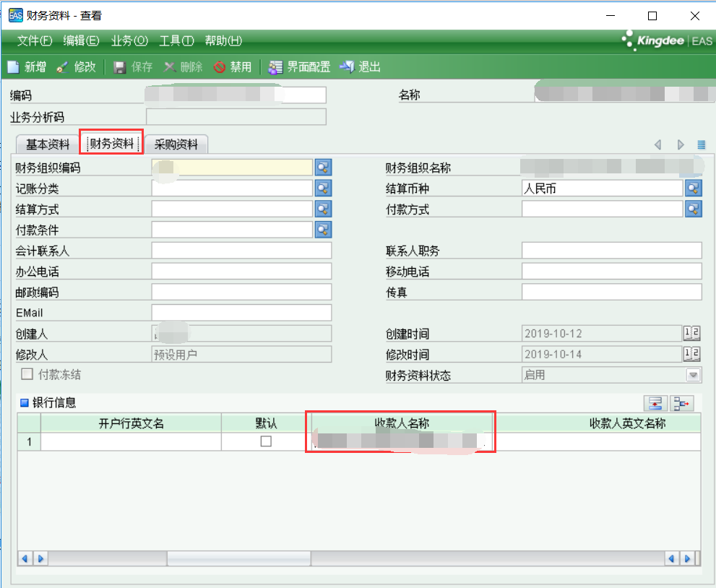Open lookup for 结算方式 field

(x=323, y=209)
